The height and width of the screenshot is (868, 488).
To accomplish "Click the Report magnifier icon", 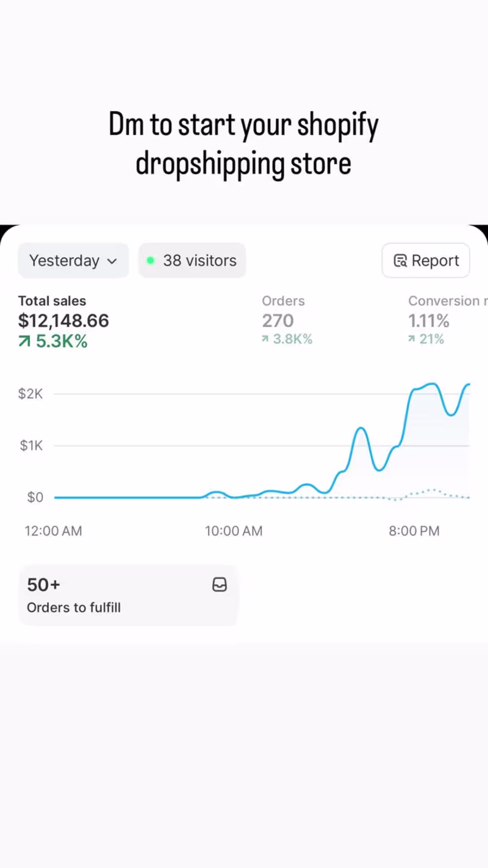I will [400, 261].
